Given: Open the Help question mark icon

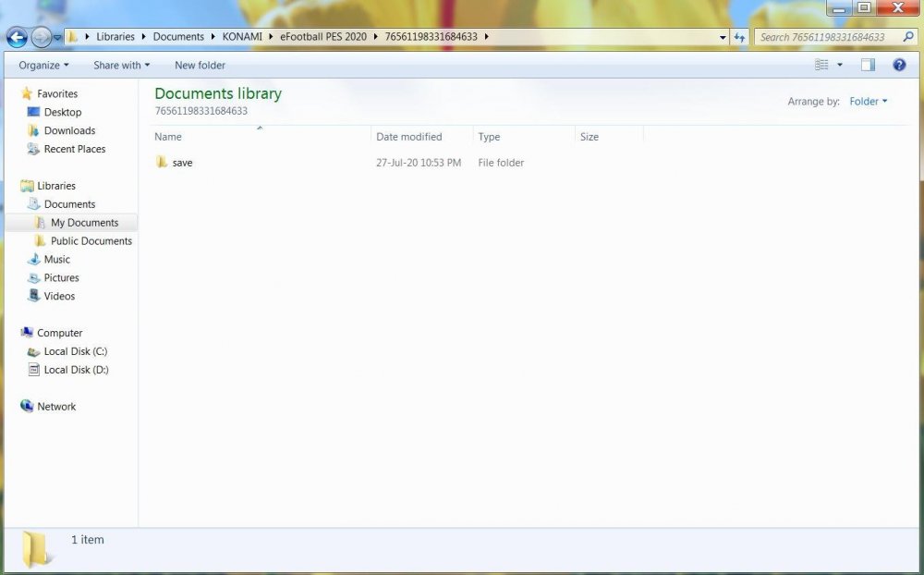Looking at the screenshot, I should [899, 65].
